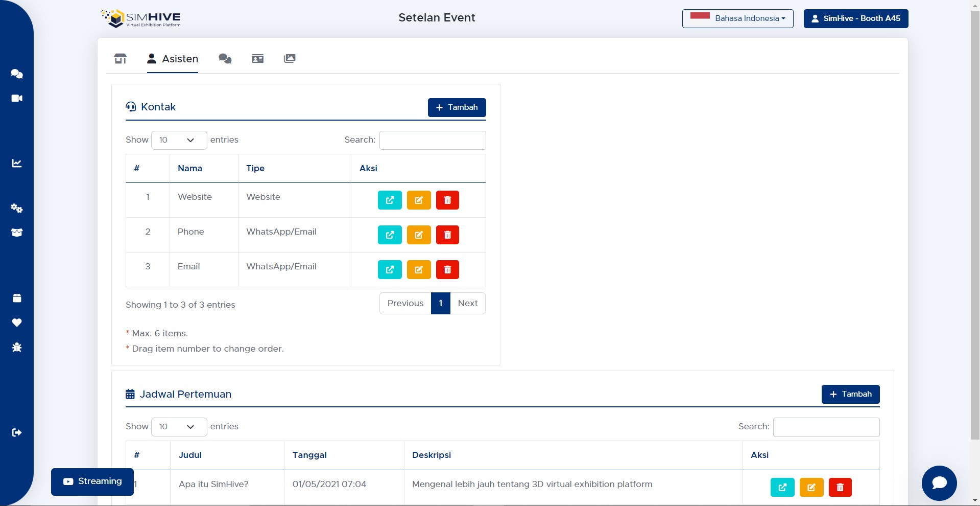Open the Email contact link icon

390,270
